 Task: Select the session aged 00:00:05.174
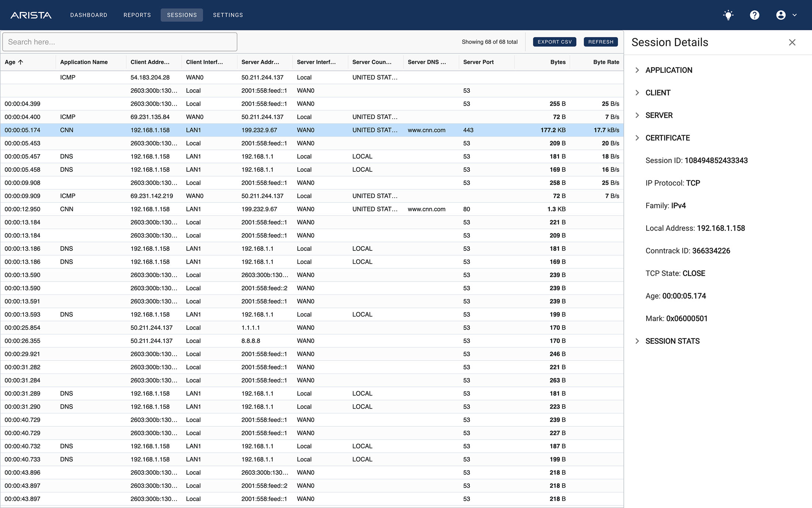point(312,130)
